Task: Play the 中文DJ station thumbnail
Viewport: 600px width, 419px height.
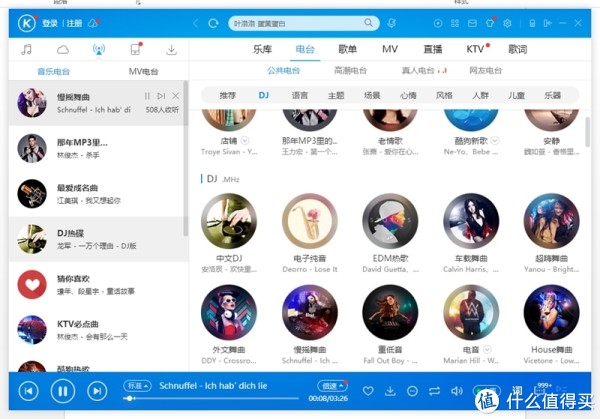Action: (229, 221)
